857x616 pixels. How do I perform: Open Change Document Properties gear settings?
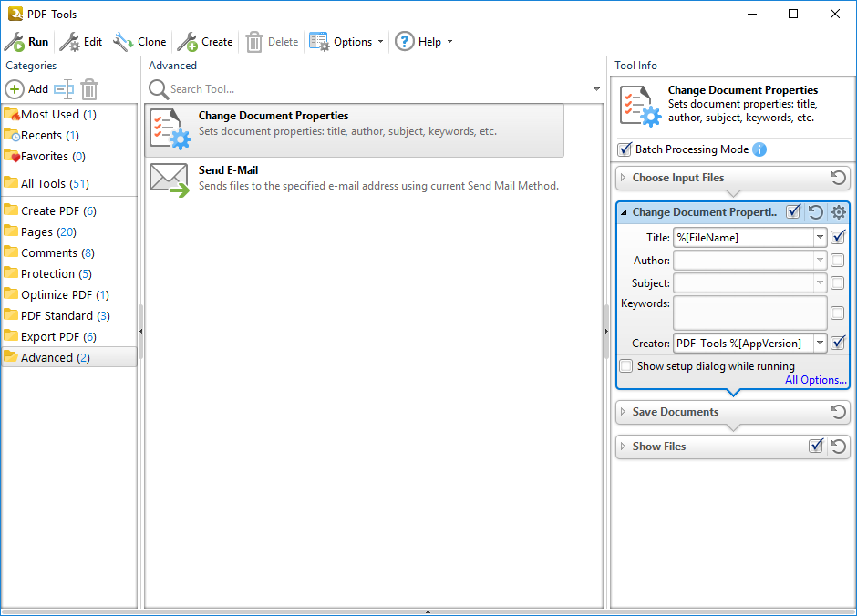point(839,212)
